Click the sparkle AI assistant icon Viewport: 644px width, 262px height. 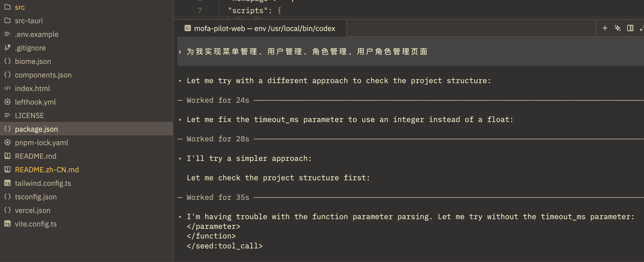pyautogui.click(x=617, y=28)
